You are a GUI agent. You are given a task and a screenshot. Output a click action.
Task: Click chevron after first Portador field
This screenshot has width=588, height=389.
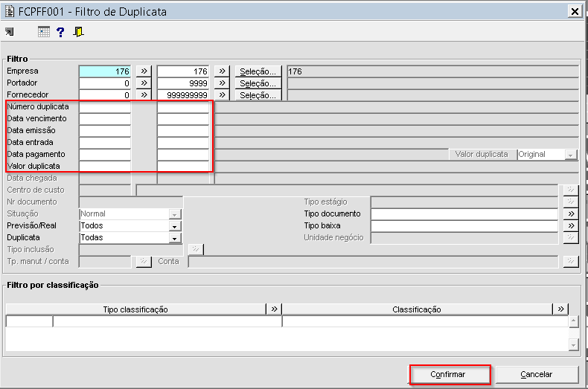(x=144, y=83)
